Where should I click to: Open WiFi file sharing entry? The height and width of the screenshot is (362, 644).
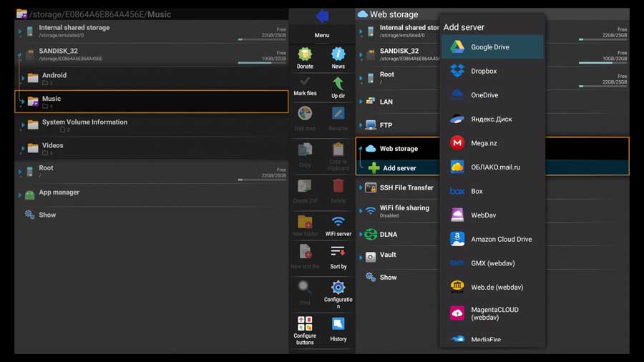pyautogui.click(x=398, y=211)
